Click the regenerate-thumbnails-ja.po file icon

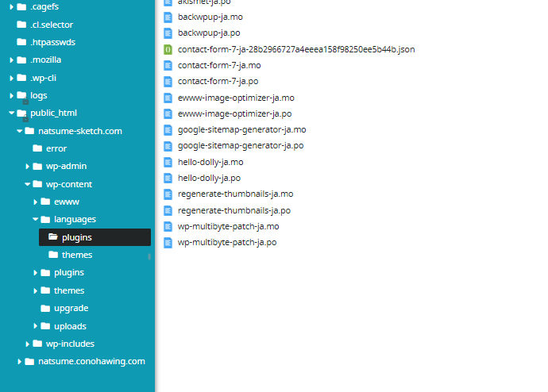click(168, 211)
